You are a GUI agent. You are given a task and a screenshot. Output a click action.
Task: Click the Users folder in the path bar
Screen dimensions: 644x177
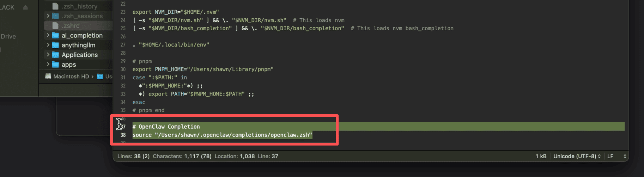pyautogui.click(x=105, y=77)
